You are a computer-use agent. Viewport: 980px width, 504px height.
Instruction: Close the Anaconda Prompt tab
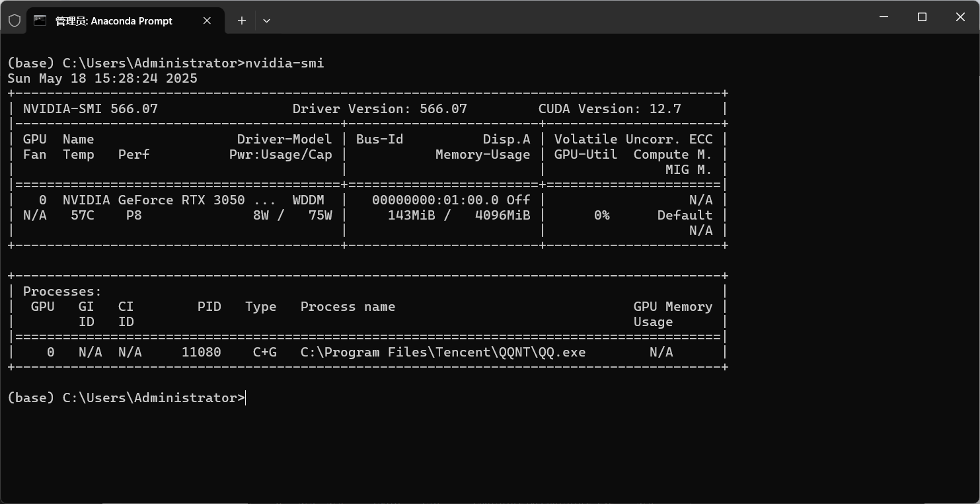pyautogui.click(x=207, y=21)
